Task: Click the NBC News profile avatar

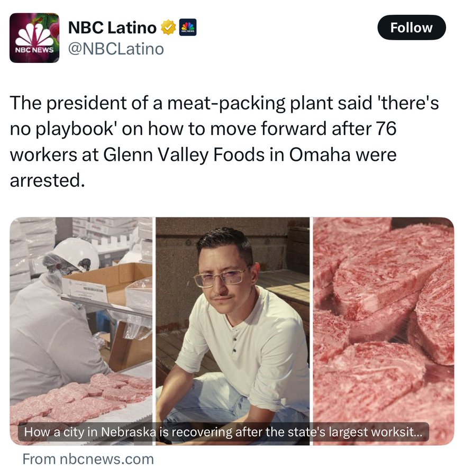Action: coord(34,38)
